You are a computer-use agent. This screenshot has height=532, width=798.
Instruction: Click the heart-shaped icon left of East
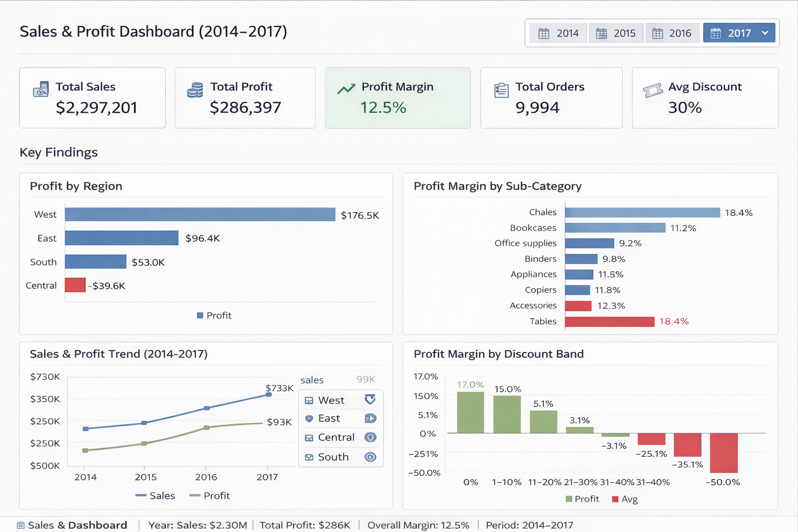[309, 419]
